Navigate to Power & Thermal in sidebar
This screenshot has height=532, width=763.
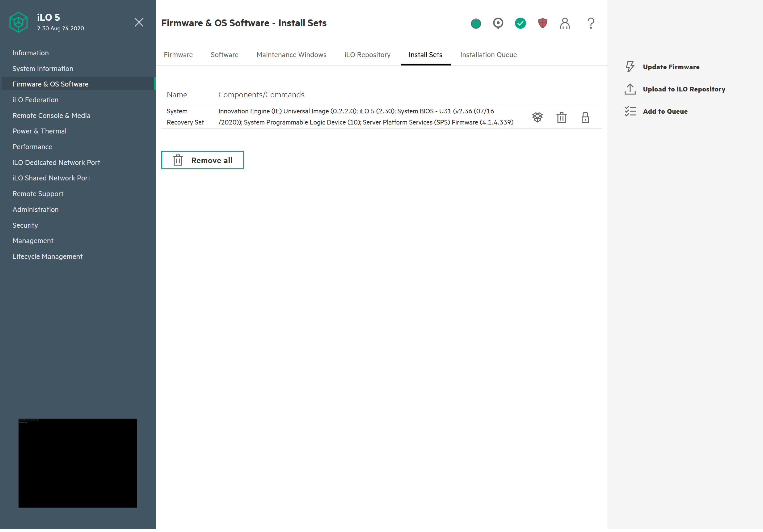[x=39, y=131]
